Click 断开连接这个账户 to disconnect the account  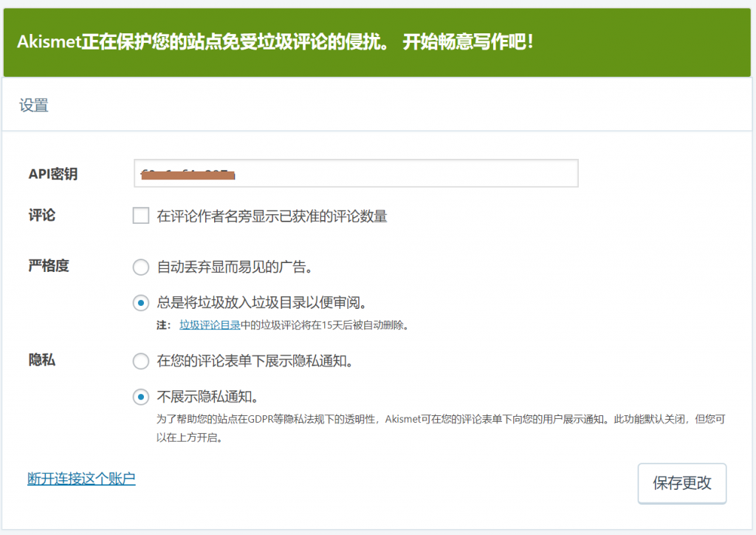(x=81, y=479)
